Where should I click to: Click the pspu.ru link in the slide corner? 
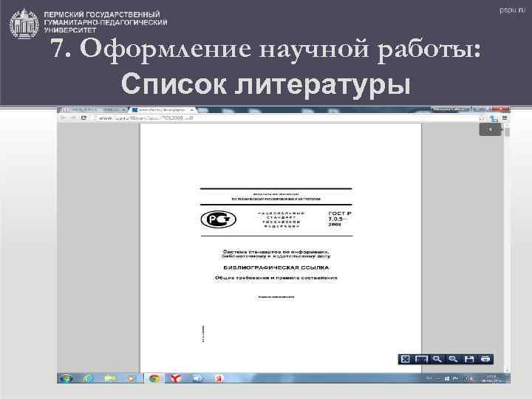click(x=512, y=10)
